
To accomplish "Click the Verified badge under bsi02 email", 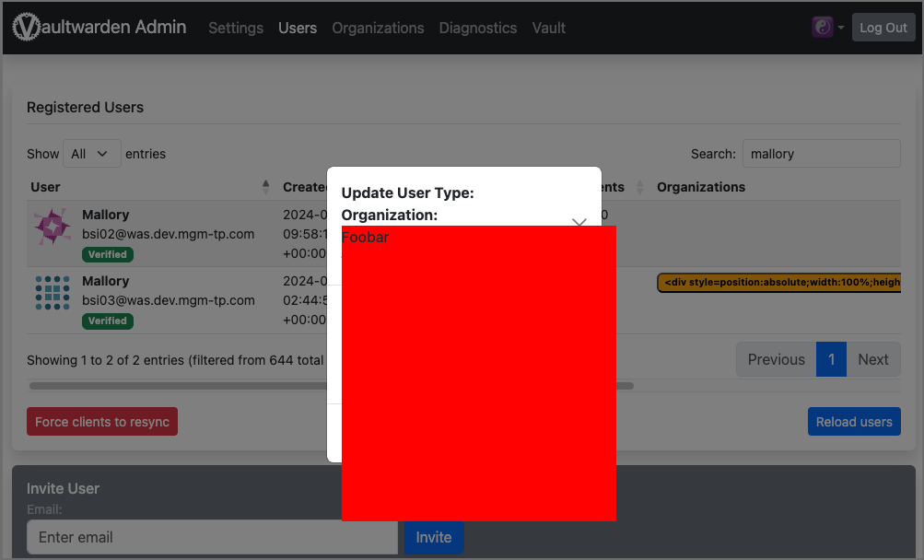I will click(108, 254).
